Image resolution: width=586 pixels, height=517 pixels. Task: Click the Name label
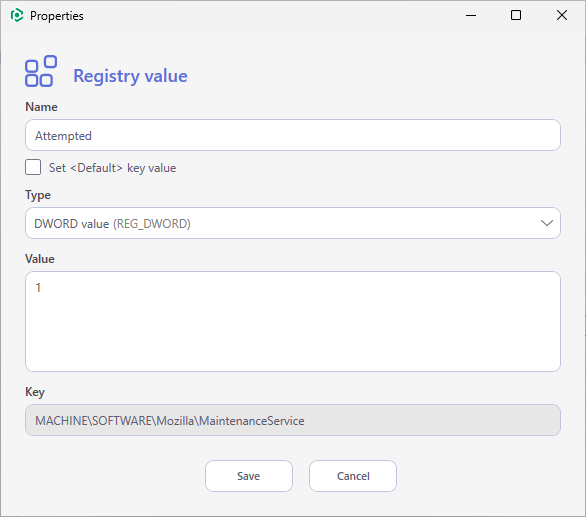pos(41,107)
